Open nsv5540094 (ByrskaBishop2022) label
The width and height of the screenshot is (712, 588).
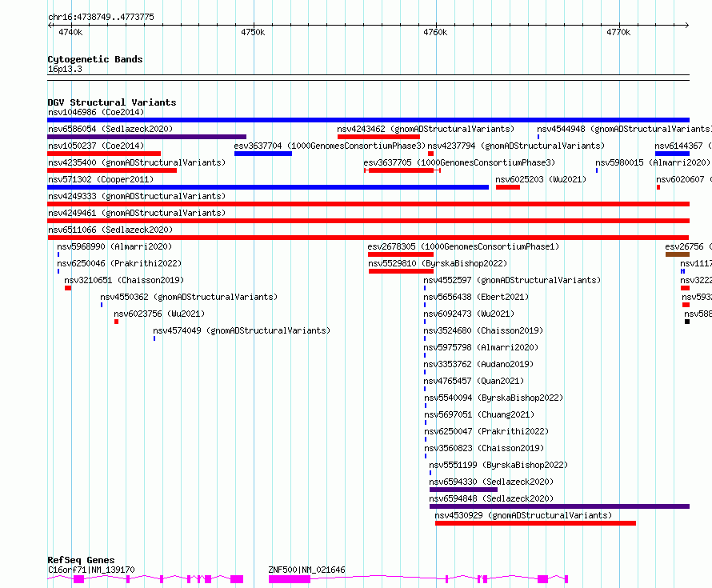click(x=494, y=398)
